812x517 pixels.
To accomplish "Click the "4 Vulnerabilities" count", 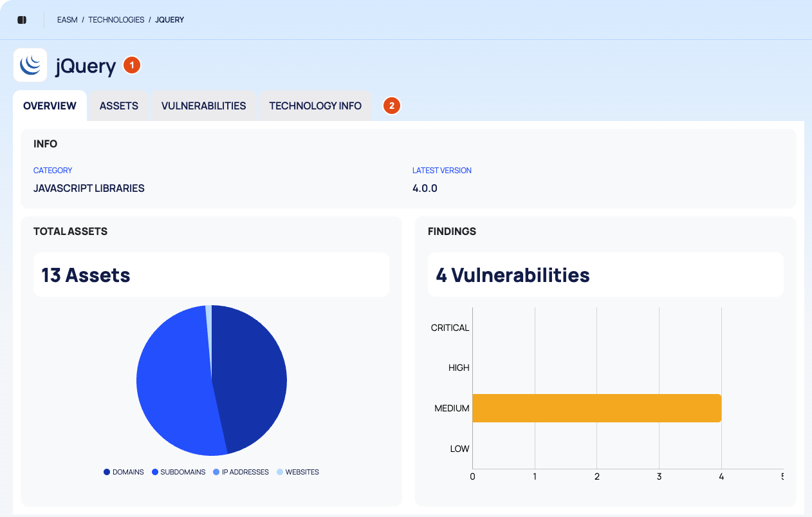I will point(513,275).
